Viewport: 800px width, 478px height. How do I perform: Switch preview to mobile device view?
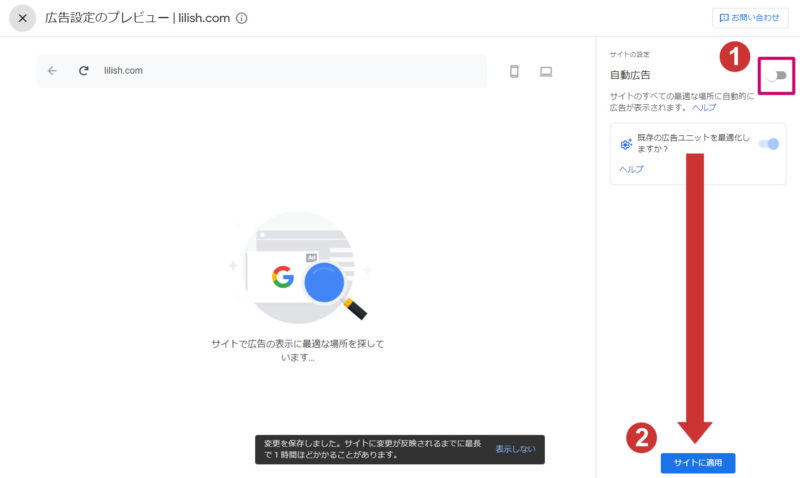514,71
